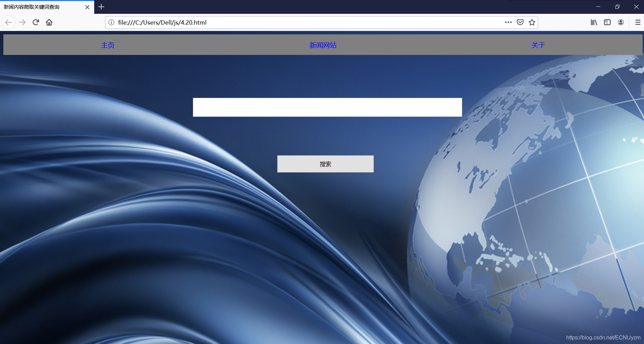Image resolution: width=644 pixels, height=344 pixels.
Task: Close the browser window
Action: (x=636, y=7)
